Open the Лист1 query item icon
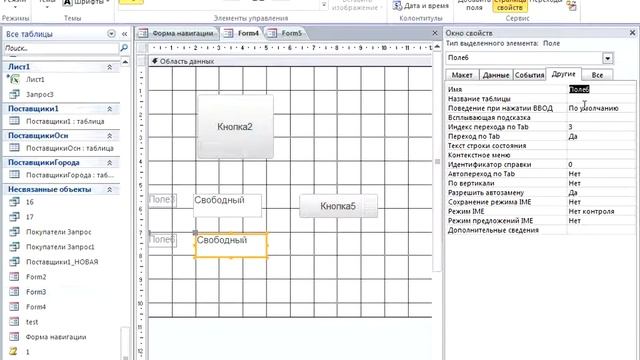This screenshot has width=640, height=360. [x=14, y=79]
